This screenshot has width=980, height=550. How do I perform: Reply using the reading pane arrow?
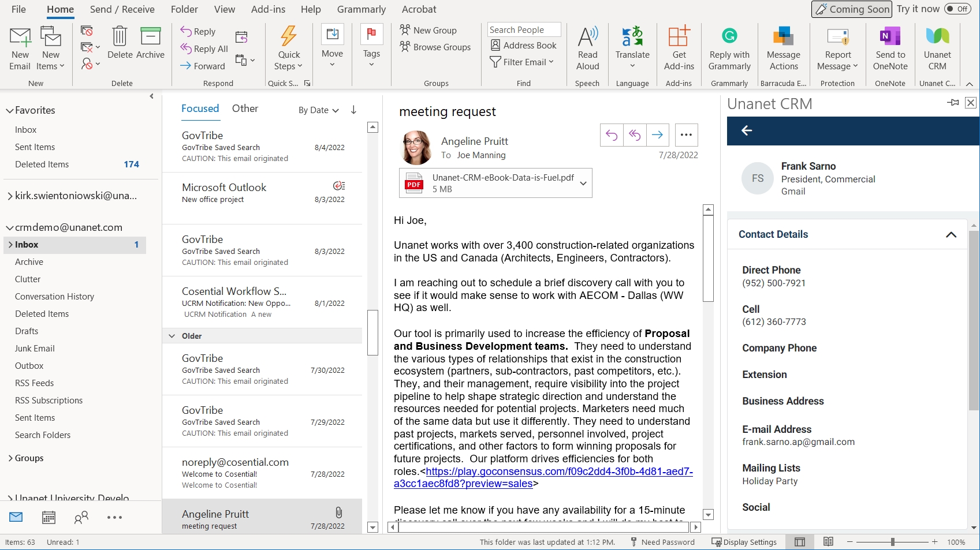click(612, 135)
